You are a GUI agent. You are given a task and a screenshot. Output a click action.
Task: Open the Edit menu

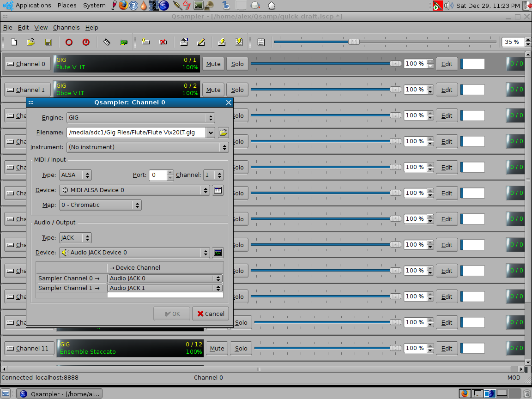click(23, 28)
